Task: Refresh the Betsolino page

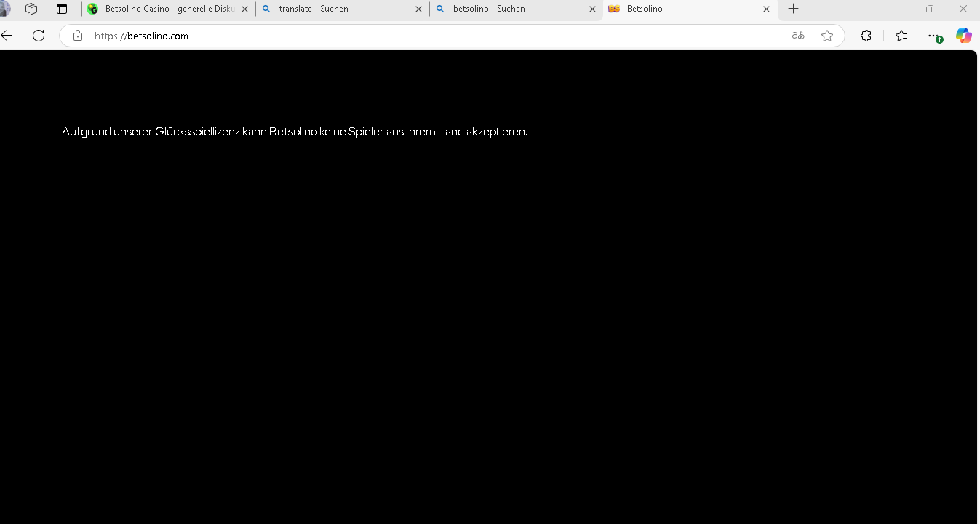Action: coord(39,36)
